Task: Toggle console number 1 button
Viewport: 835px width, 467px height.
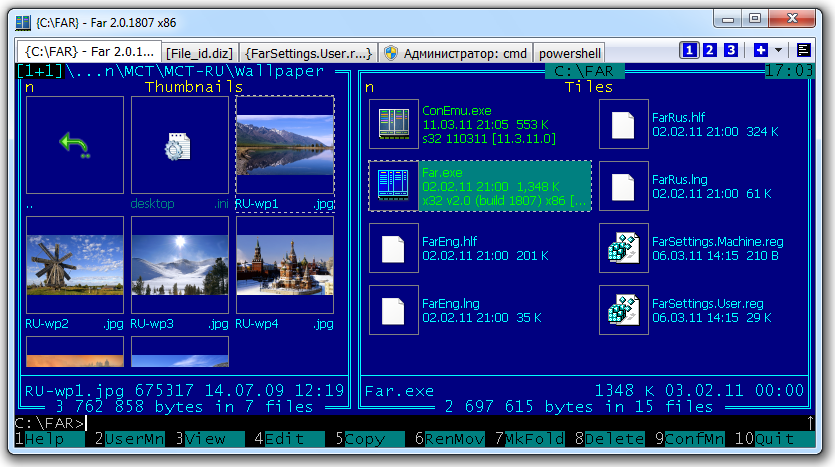Action: click(x=690, y=51)
